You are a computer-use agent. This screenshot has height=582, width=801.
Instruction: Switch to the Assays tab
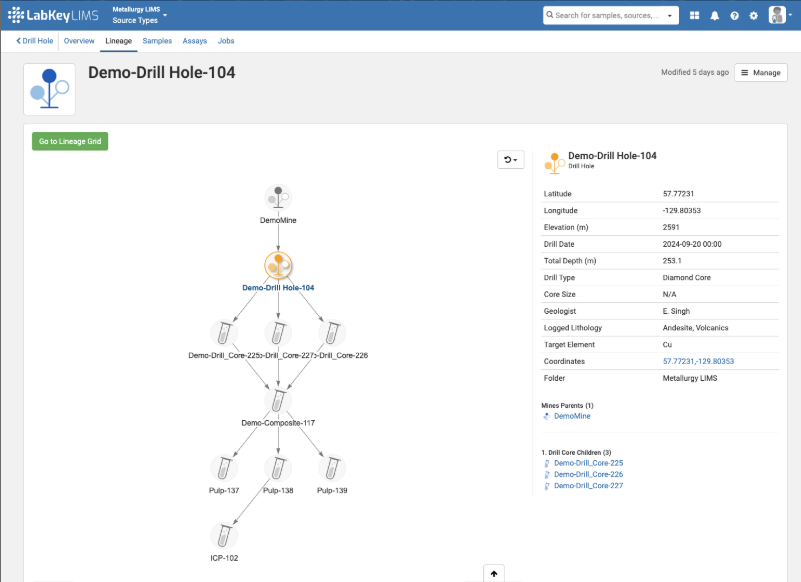[194, 41]
